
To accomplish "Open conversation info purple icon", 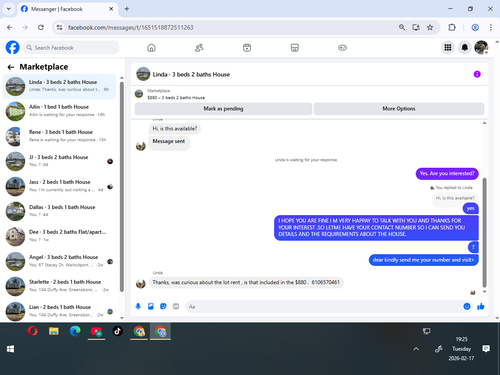I will (477, 74).
